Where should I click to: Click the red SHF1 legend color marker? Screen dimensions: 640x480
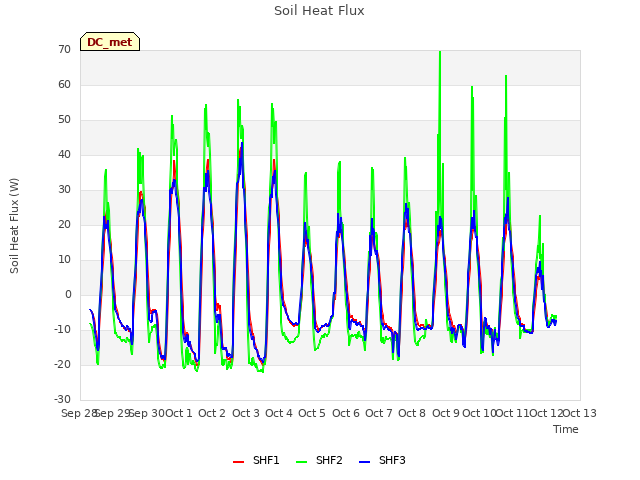[x=238, y=462]
